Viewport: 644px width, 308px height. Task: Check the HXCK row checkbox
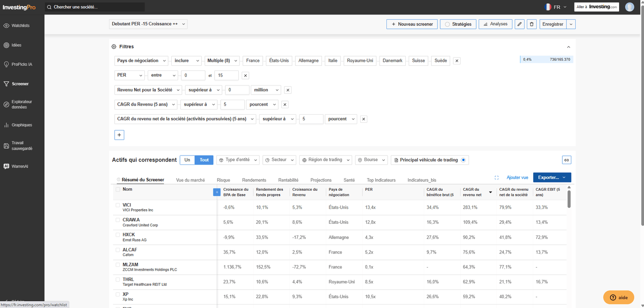[118, 235]
